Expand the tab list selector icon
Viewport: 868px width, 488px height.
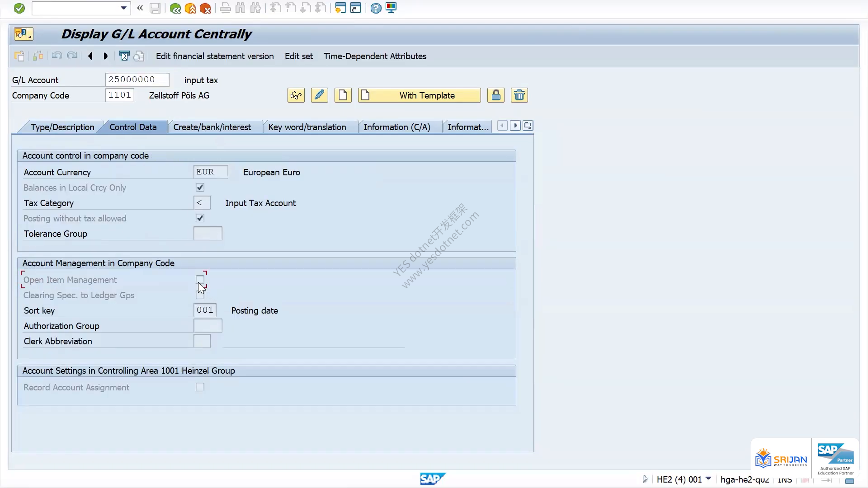point(528,126)
